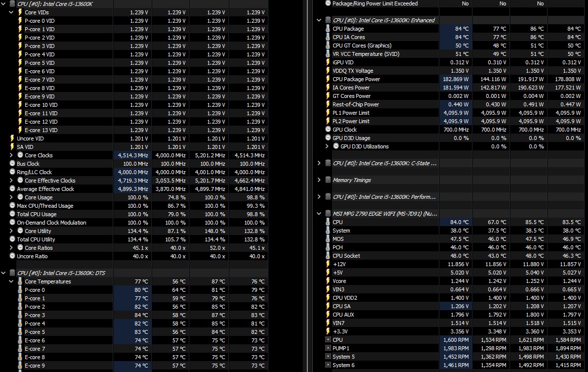Screen dimensions: 588x372
Task: Click the motherboard System thermometer icon
Action: coord(328,231)
